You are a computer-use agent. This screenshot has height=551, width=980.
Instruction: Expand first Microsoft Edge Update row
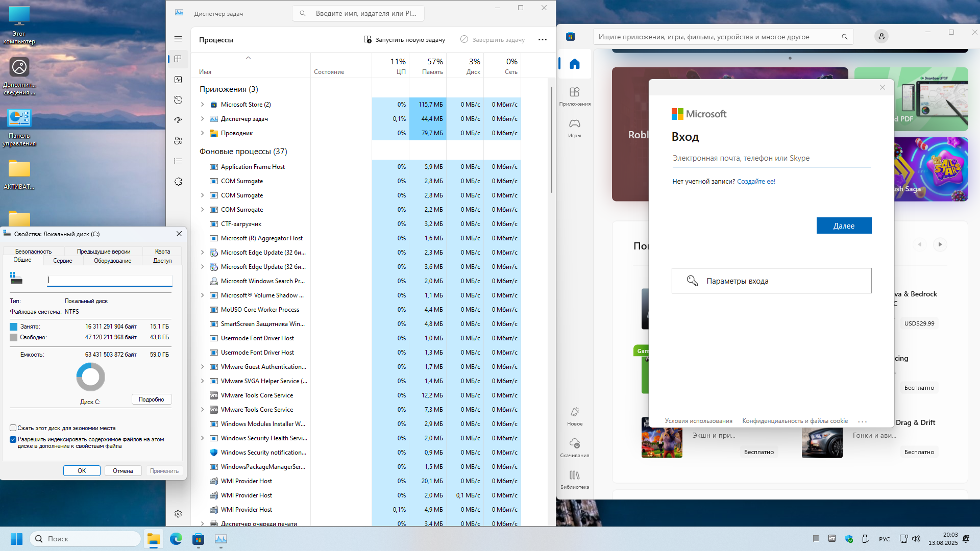click(x=203, y=253)
